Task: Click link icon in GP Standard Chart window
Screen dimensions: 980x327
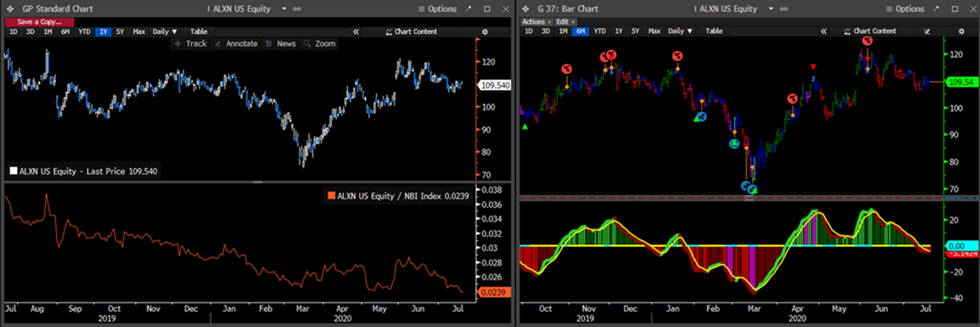Action: 297,9
